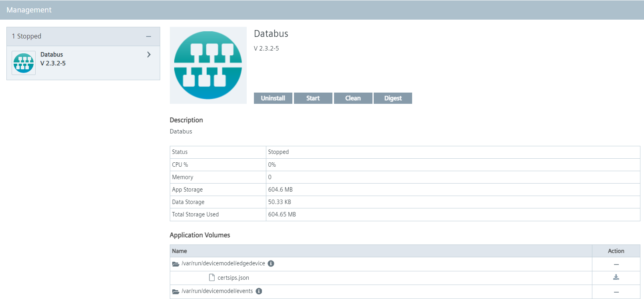Screen dimensions: 644x299
Task: Click the 0% CPU value
Action: point(272,165)
